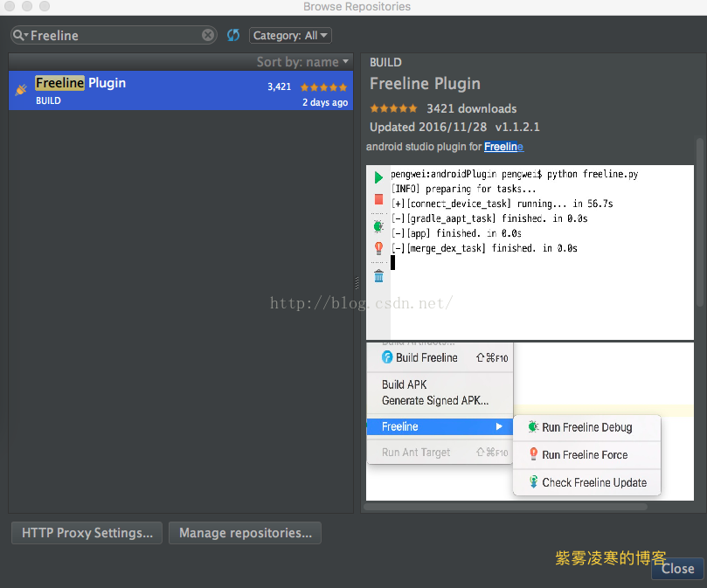Click the '[merge_dex_task] finished' console line
707x588 pixels.
[484, 248]
